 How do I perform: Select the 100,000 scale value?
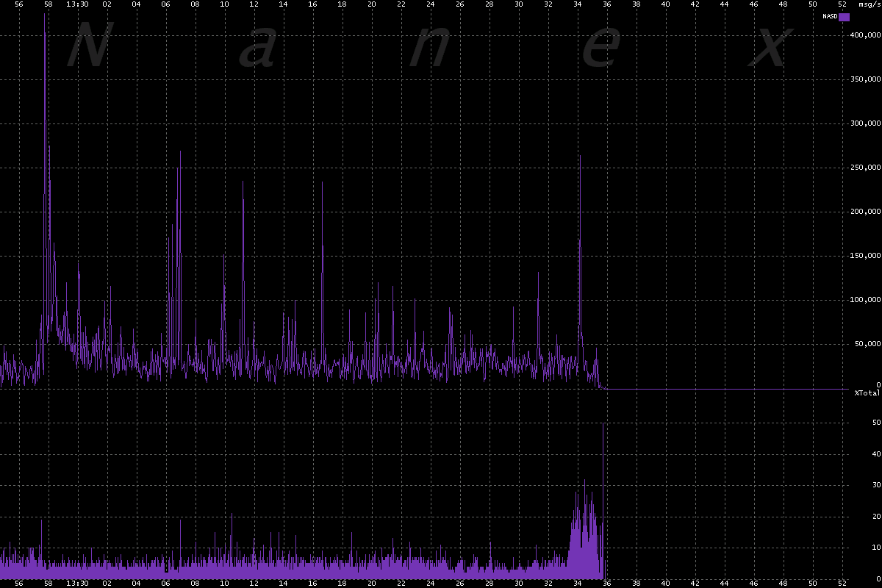[866, 299]
